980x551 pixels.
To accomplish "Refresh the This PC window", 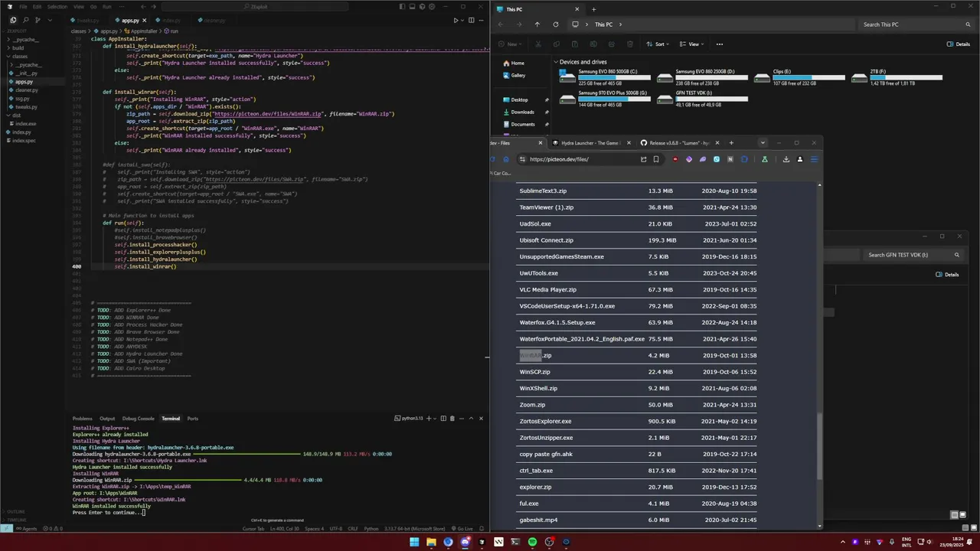I will pos(556,24).
